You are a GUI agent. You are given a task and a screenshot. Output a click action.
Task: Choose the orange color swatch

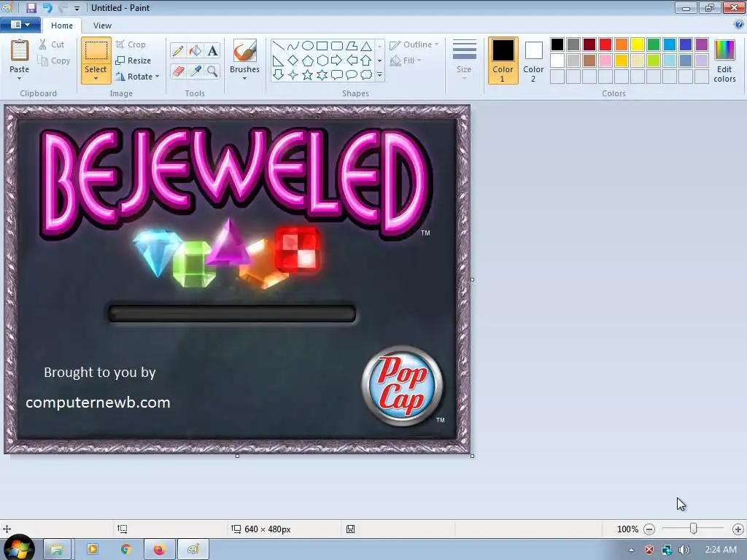622,44
